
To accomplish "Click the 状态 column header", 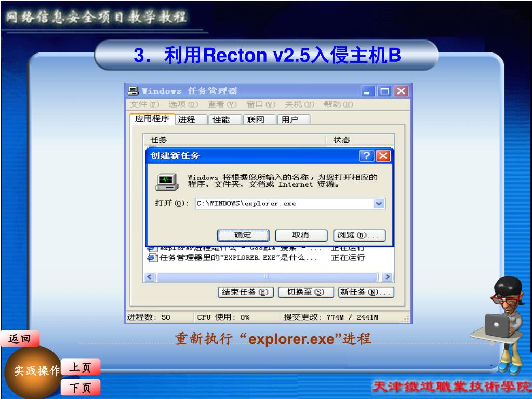I will pyautogui.click(x=360, y=140).
